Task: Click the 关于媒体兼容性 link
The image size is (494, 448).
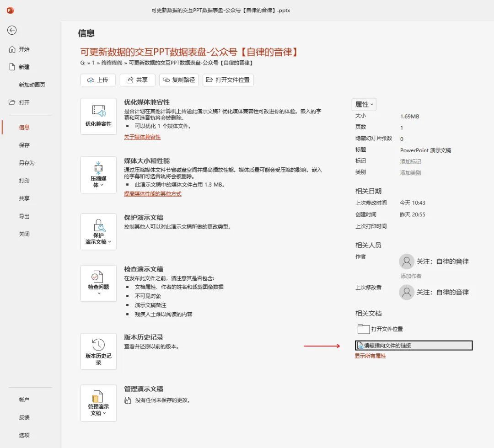Action: [x=142, y=137]
